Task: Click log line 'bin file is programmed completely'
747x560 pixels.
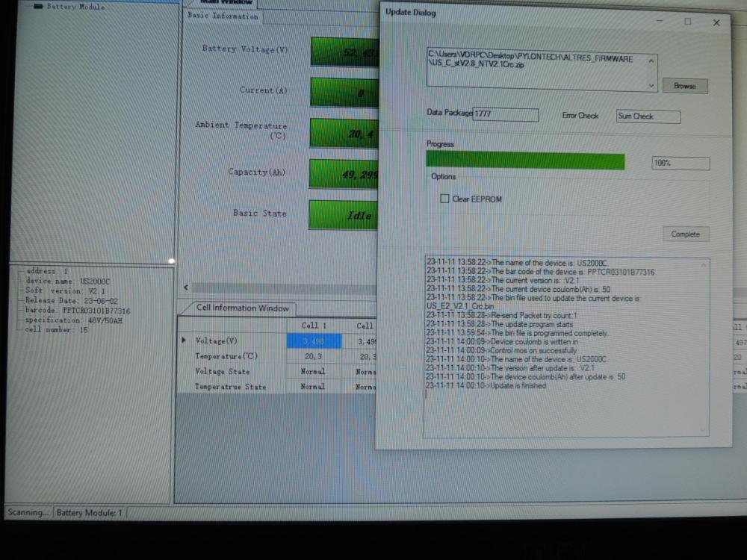Action: (517, 333)
